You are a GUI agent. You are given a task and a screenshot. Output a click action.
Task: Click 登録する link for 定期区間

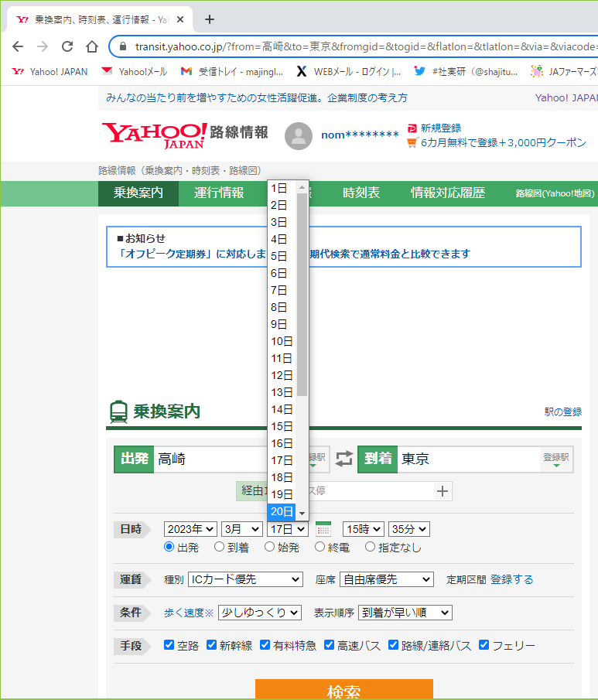coord(512,579)
